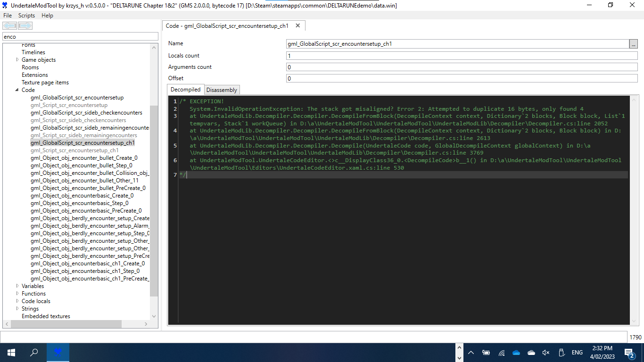Click the OneDrive icon in system tray

516,352
